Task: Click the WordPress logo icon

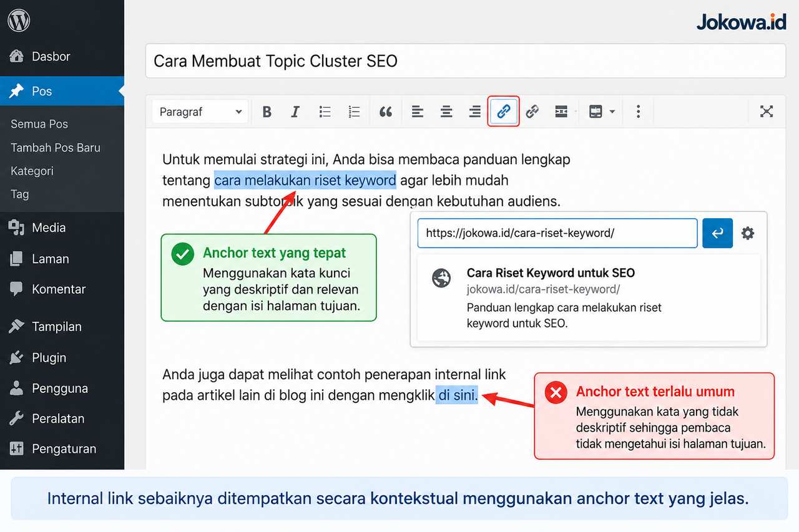Action: [x=19, y=21]
